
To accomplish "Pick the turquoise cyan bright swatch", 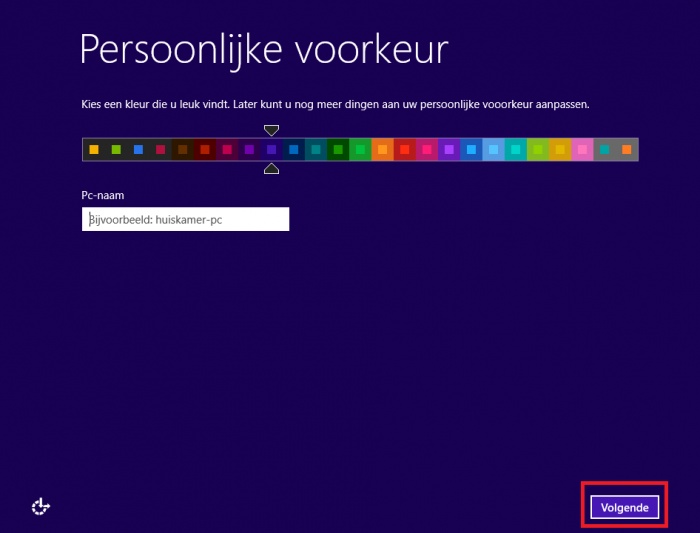I will coord(516,150).
